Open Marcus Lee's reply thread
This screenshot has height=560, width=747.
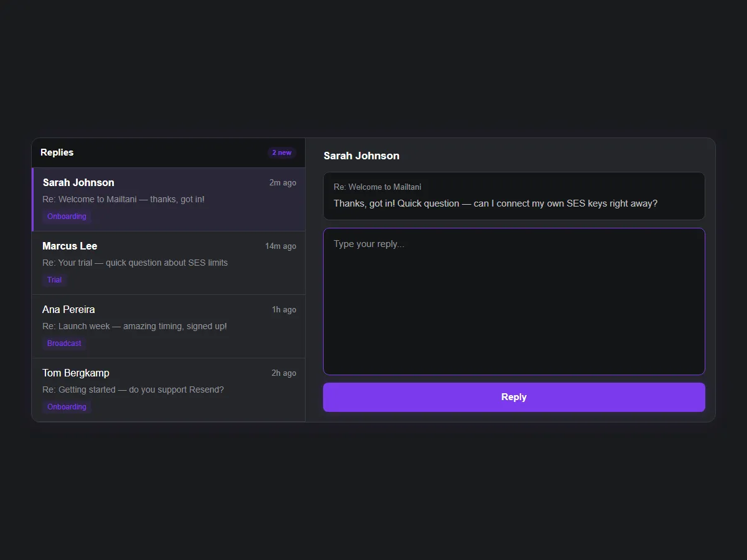point(168,262)
